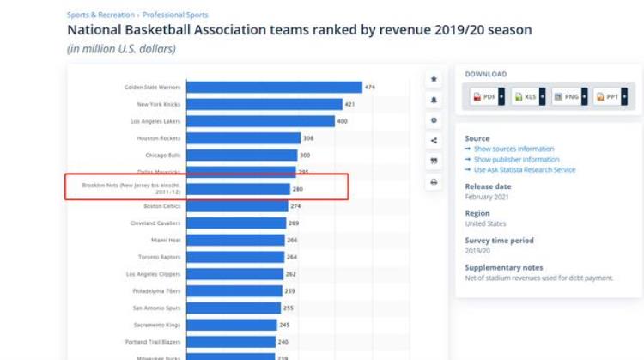The height and width of the screenshot is (360, 644).
Task: Click the quotation citation icon
Action: click(434, 161)
